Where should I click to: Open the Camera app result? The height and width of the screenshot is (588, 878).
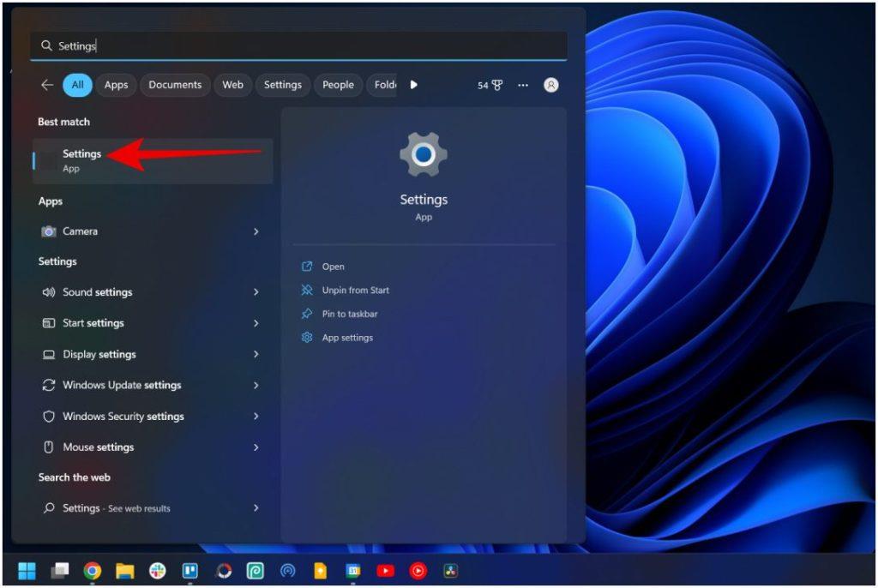[x=153, y=231]
